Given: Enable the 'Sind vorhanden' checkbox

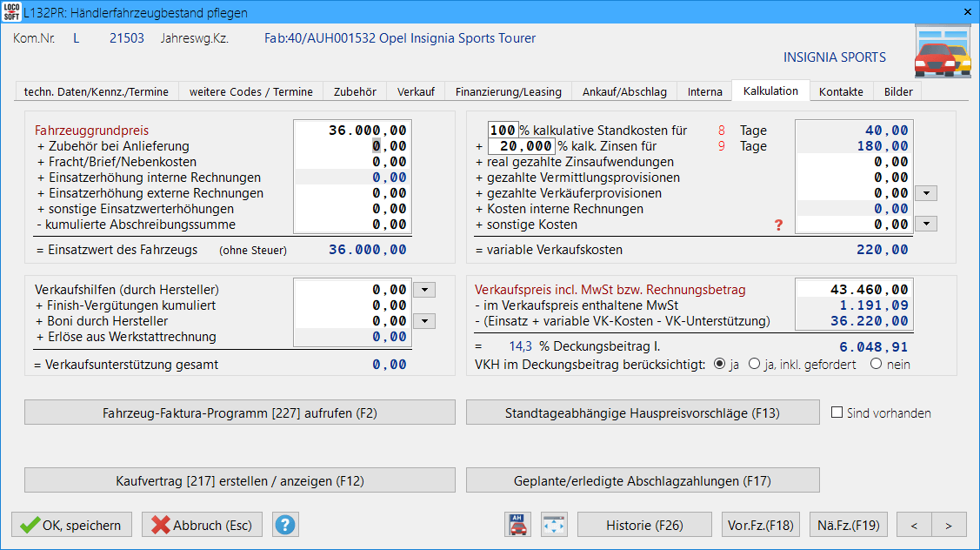Looking at the screenshot, I should click(837, 412).
